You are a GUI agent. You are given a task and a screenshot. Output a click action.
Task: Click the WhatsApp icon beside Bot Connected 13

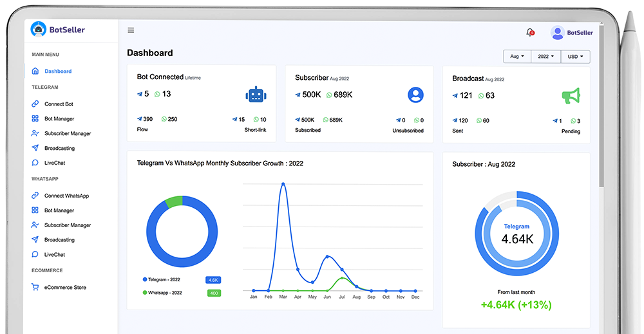pyautogui.click(x=157, y=95)
